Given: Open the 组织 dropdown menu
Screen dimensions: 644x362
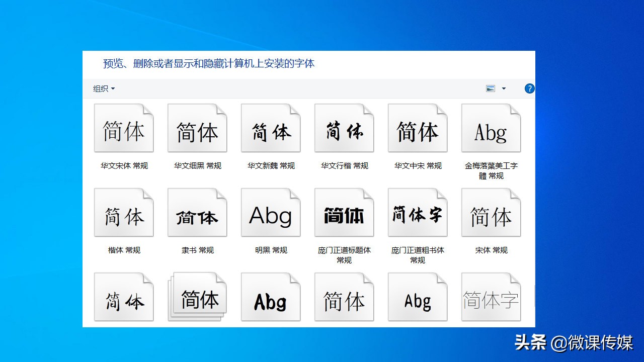Looking at the screenshot, I should [104, 88].
